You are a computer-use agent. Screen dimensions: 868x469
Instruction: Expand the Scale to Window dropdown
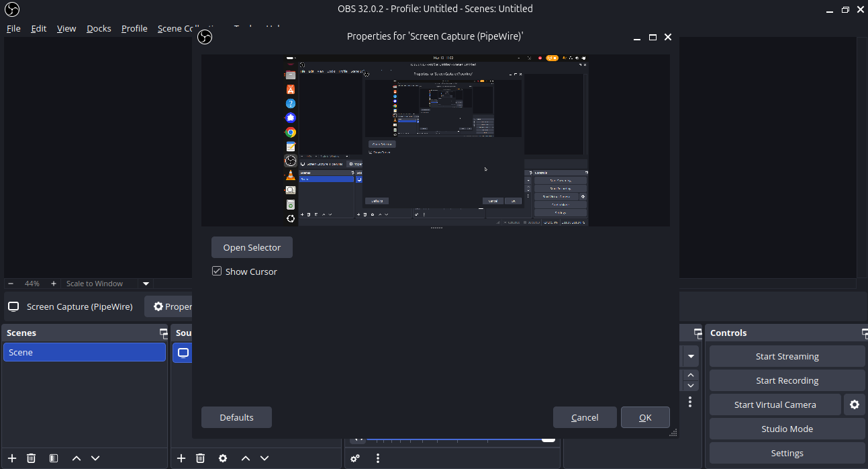(x=146, y=284)
